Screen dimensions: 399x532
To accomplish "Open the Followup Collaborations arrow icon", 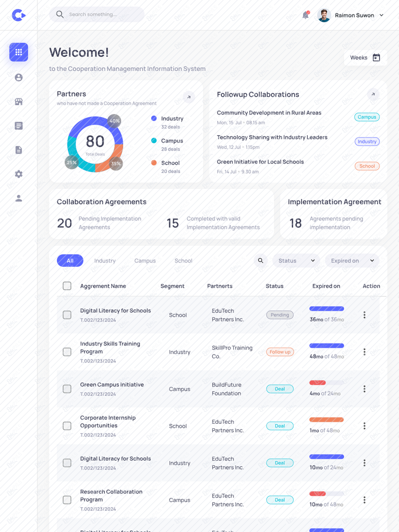I will coord(373,94).
